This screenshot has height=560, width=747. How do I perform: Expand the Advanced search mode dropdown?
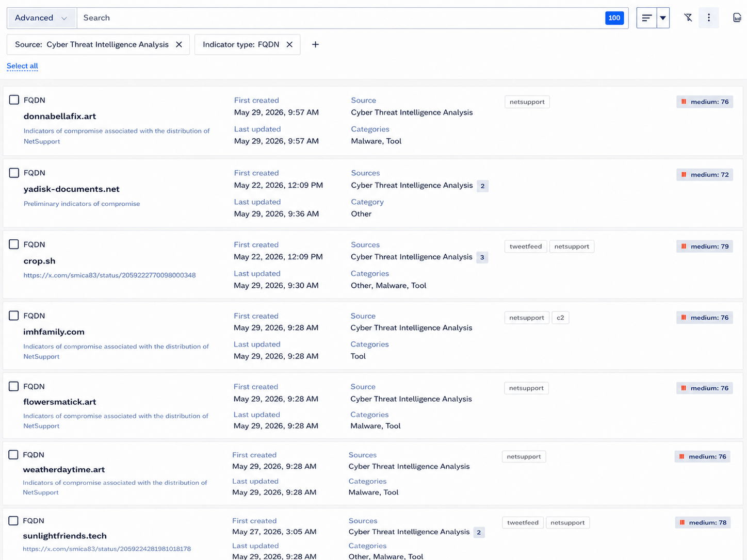[x=41, y=18]
